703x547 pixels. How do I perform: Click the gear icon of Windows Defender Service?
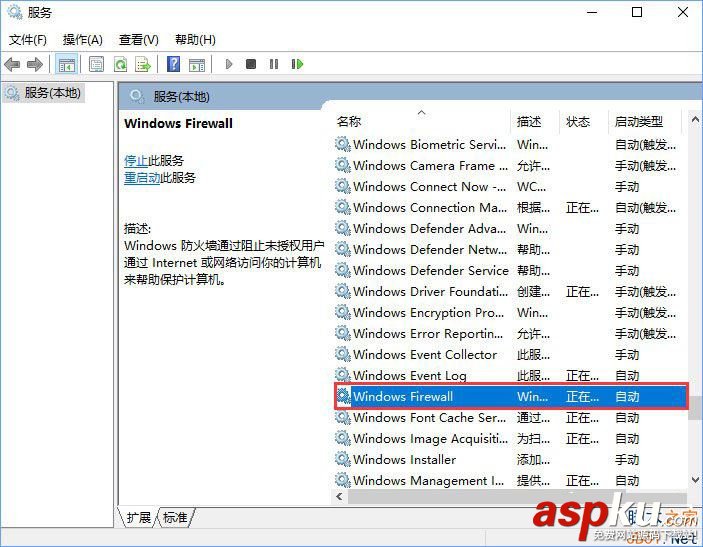343,270
